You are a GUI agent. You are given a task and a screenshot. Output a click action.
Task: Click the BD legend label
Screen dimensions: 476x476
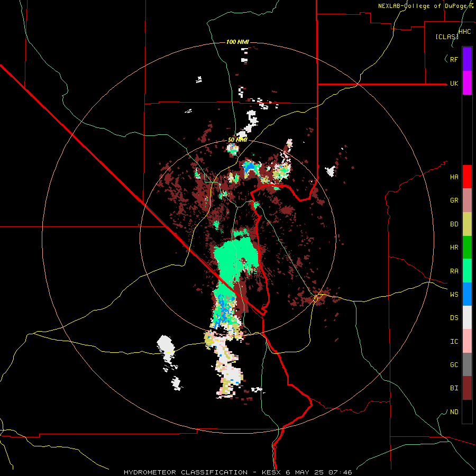click(x=454, y=224)
